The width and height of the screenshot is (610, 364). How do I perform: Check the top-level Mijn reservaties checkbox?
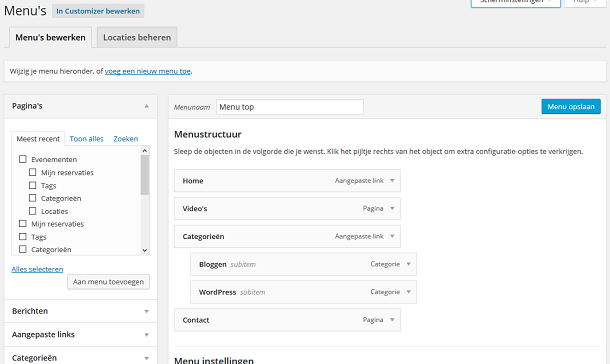pos(23,224)
